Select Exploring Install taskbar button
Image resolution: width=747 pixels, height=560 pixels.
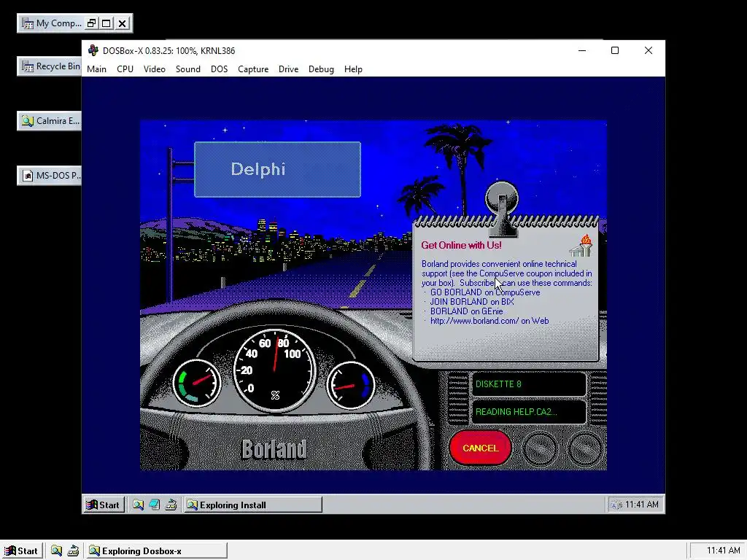click(253, 505)
